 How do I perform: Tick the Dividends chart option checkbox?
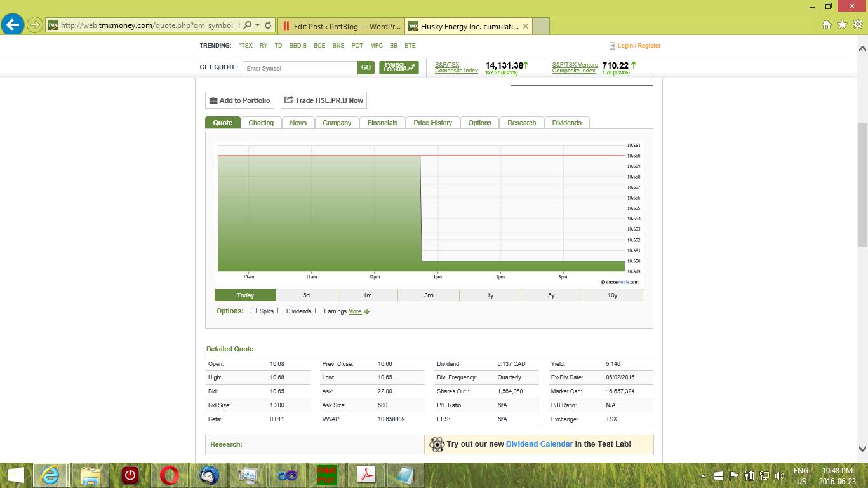pyautogui.click(x=280, y=311)
